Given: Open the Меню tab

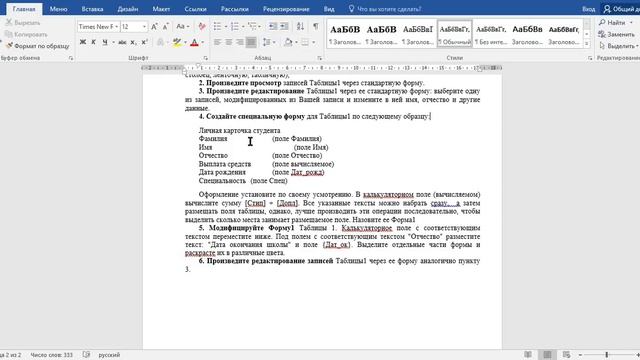Looking at the screenshot, I should (x=58, y=9).
